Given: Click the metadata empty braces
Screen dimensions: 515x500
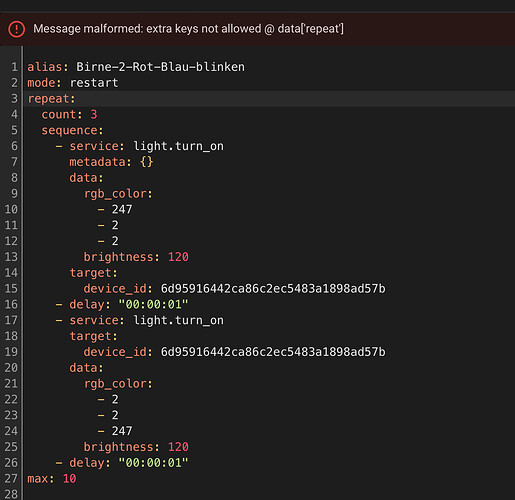Looking at the screenshot, I should tap(146, 162).
